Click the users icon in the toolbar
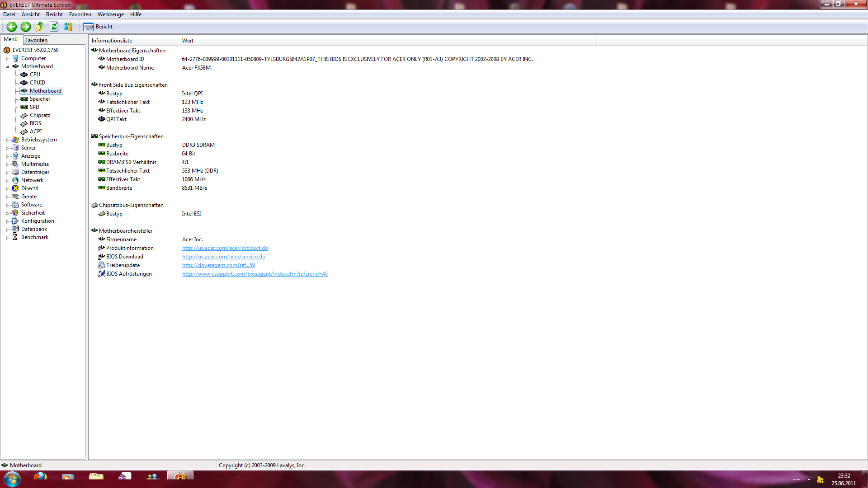868x488 pixels. [68, 27]
